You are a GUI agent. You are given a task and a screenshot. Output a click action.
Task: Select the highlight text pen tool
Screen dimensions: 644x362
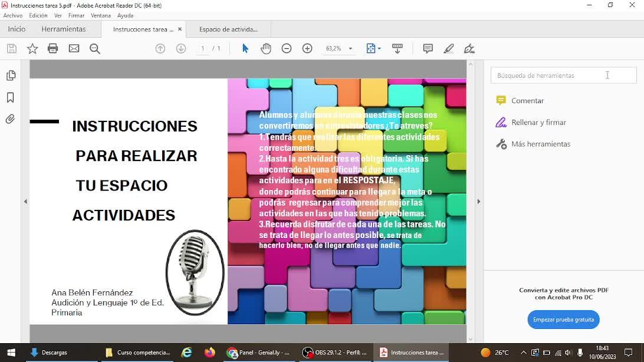[449, 49]
